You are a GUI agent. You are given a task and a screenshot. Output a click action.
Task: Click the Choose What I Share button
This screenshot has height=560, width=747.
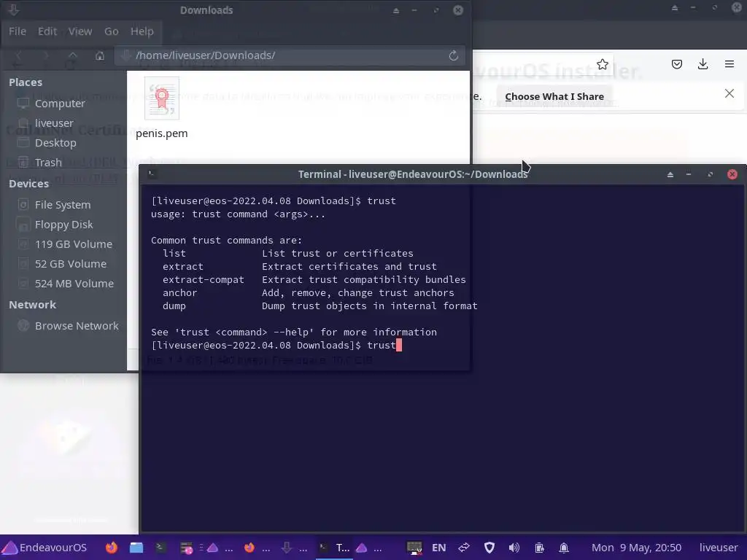(554, 97)
